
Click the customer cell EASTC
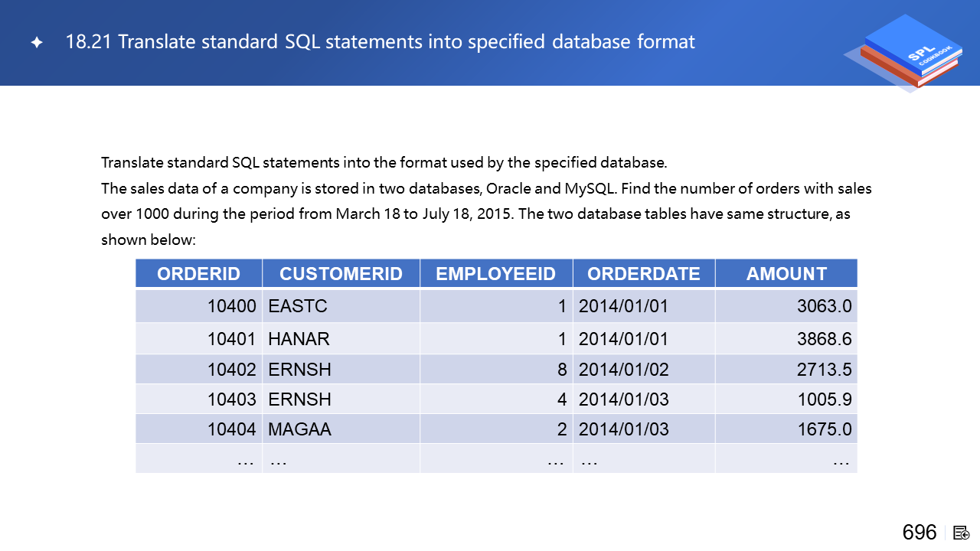298,306
